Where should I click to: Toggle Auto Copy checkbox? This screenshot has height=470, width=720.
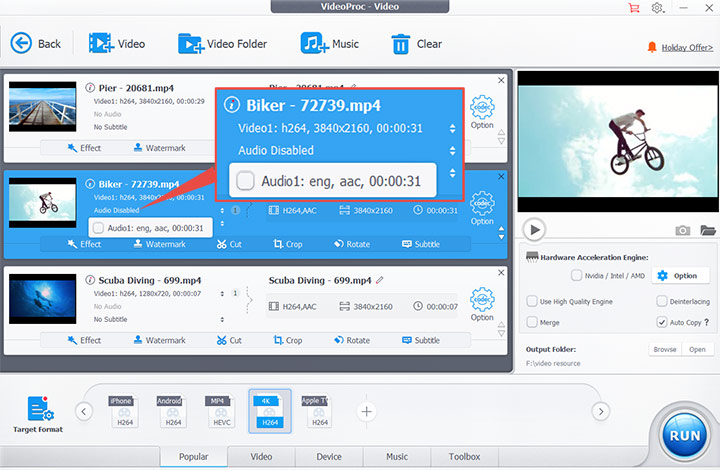[662, 322]
